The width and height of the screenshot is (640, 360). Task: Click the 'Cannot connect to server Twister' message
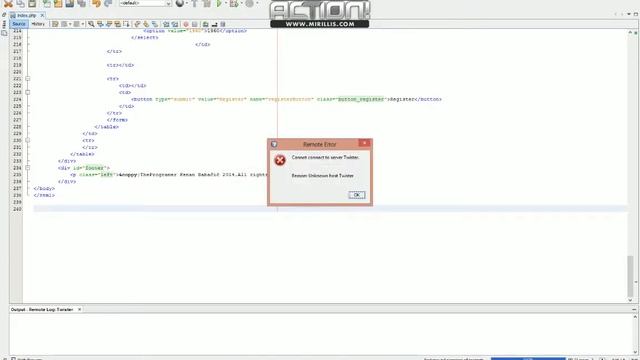(x=325, y=157)
